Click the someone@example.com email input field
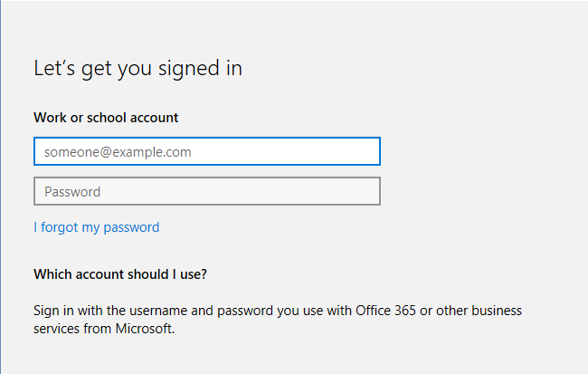 pyautogui.click(x=206, y=152)
